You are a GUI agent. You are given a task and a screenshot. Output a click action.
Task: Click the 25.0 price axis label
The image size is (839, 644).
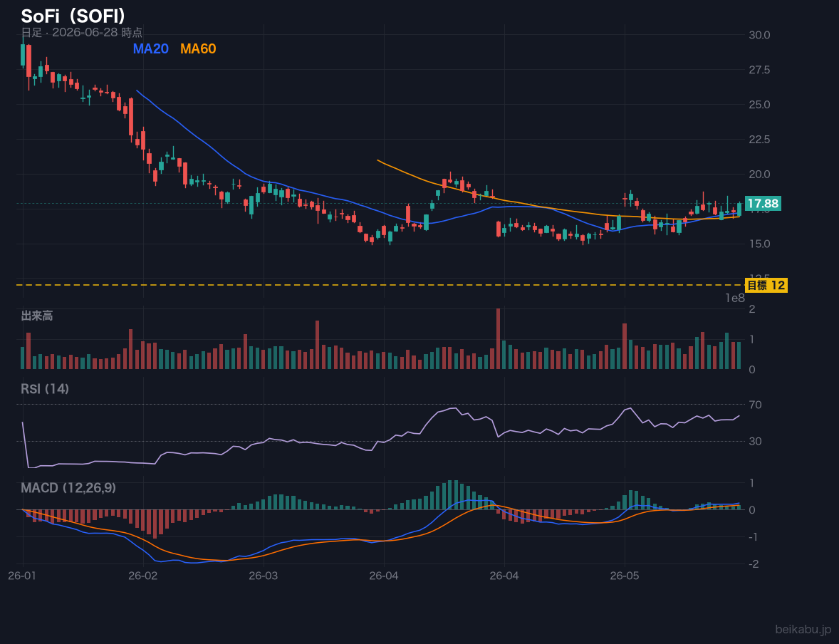tap(759, 105)
